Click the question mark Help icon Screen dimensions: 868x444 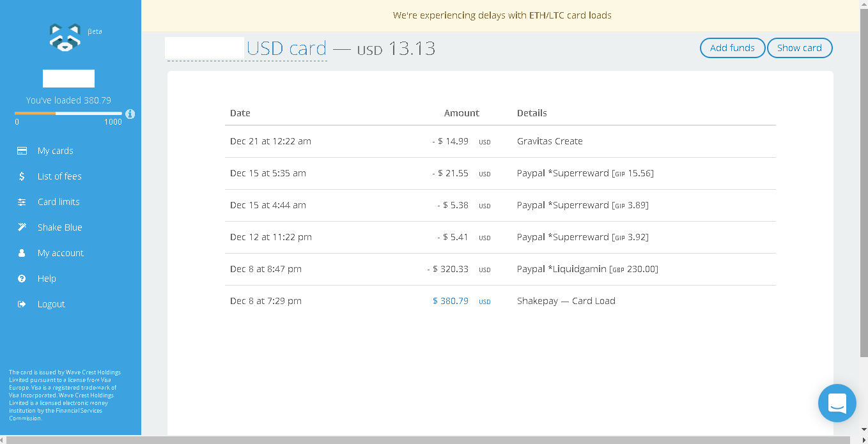pyautogui.click(x=22, y=279)
